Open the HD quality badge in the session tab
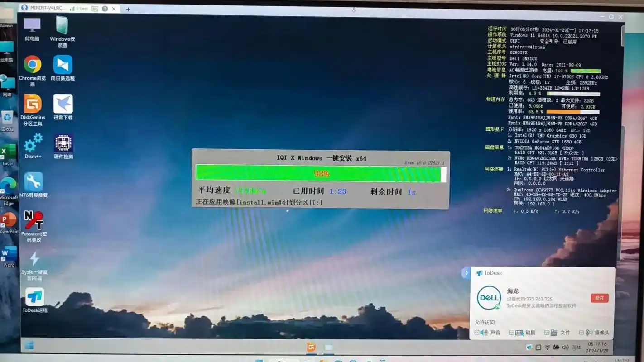The height and width of the screenshot is (362, 644). [x=95, y=9]
